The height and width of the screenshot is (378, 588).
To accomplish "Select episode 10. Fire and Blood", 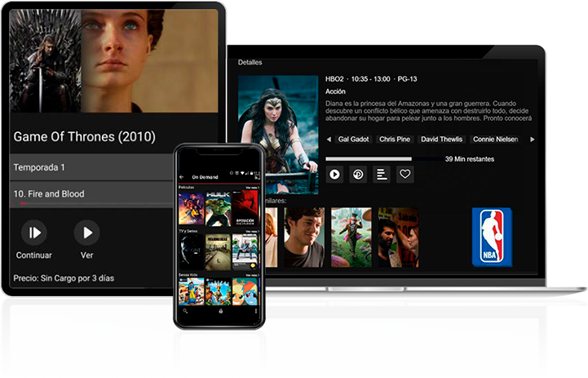I will [91, 194].
